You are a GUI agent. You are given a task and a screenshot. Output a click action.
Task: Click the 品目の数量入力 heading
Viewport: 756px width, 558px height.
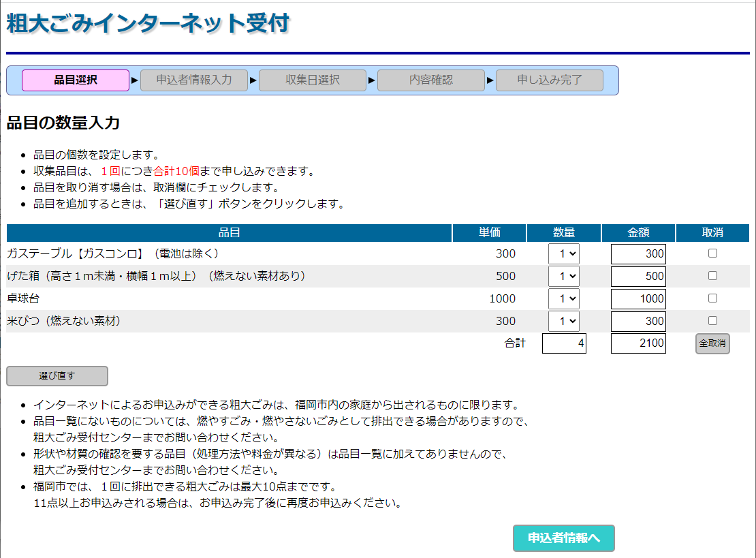[63, 123]
